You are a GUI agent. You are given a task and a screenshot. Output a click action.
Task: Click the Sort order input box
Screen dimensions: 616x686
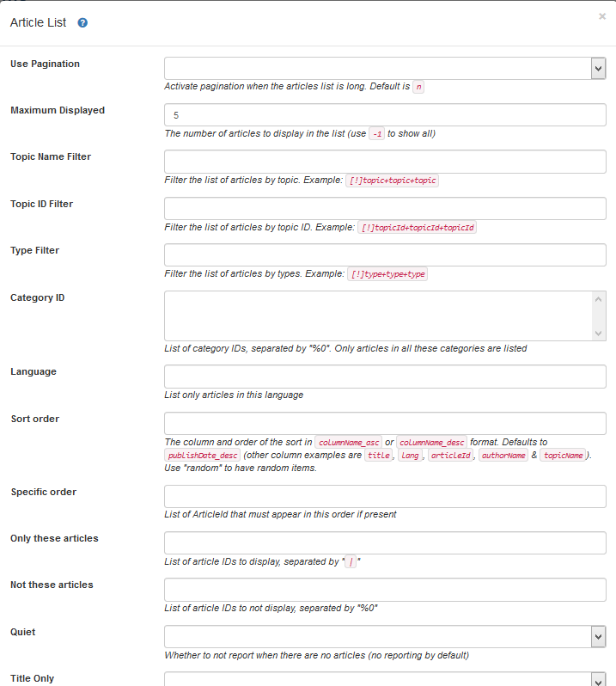click(x=384, y=424)
